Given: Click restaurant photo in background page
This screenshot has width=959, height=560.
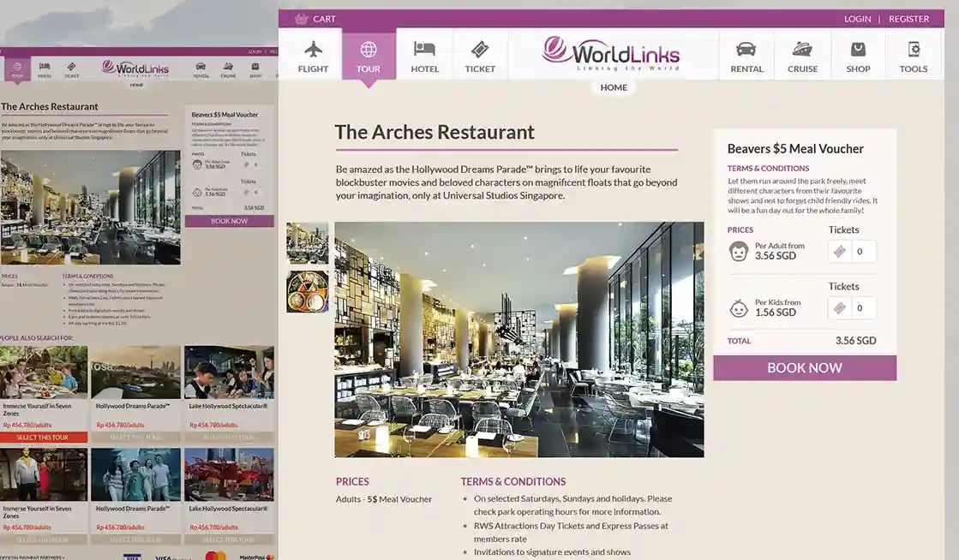Looking at the screenshot, I should [x=90, y=208].
